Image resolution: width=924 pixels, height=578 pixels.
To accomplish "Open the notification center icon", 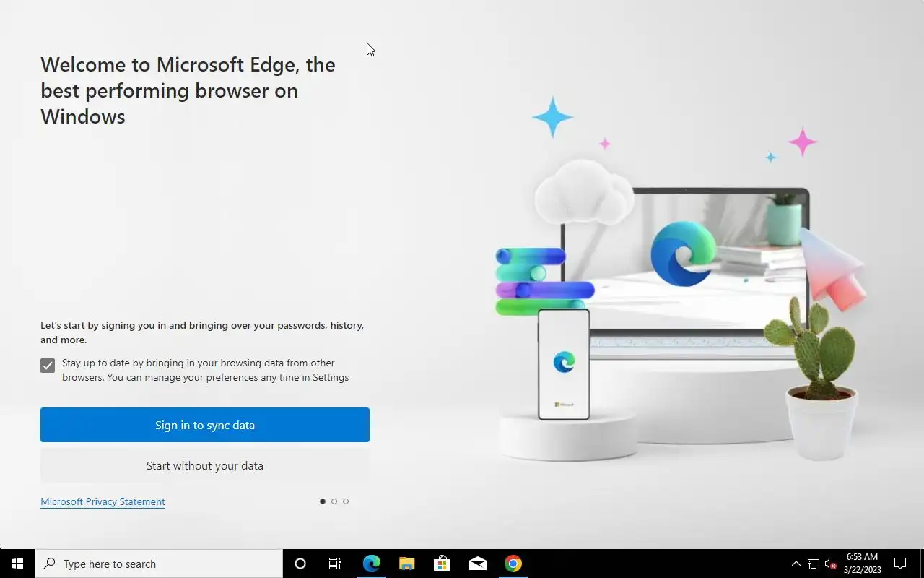I will tap(901, 564).
